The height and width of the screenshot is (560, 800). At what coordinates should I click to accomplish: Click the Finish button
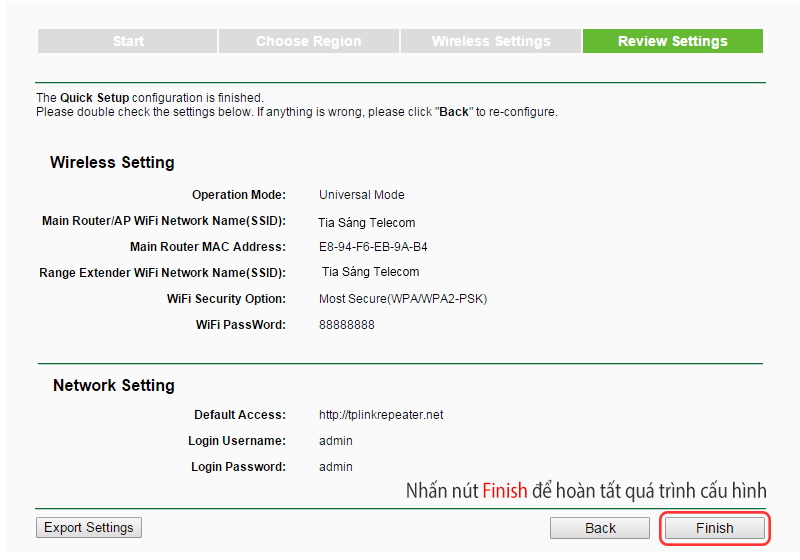click(714, 528)
